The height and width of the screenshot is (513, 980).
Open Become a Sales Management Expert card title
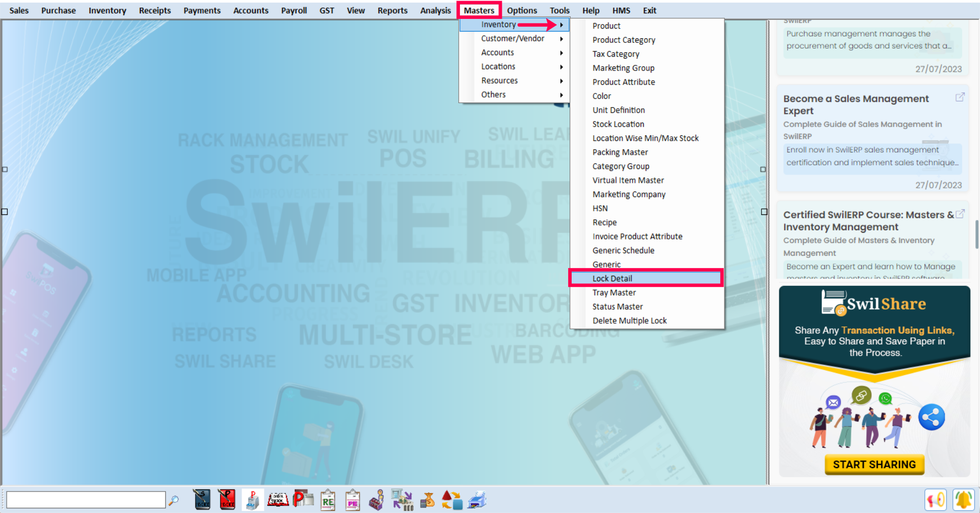pyautogui.click(x=856, y=105)
